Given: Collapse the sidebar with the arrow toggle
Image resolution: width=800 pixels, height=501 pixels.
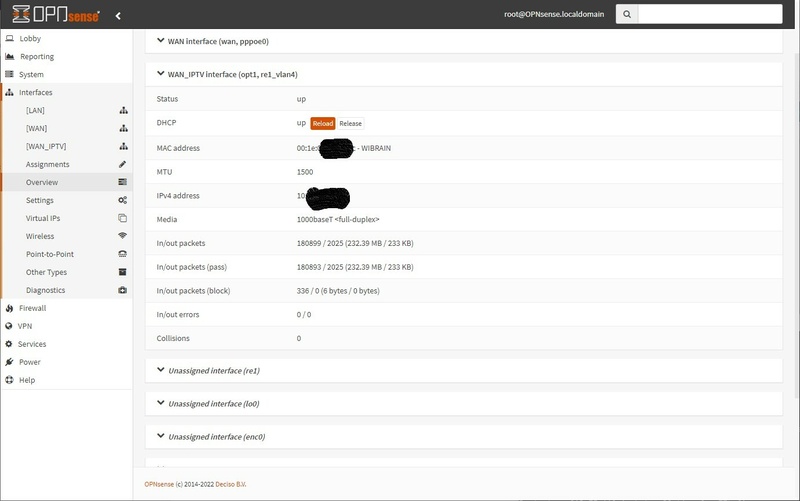Looking at the screenshot, I should (x=118, y=16).
